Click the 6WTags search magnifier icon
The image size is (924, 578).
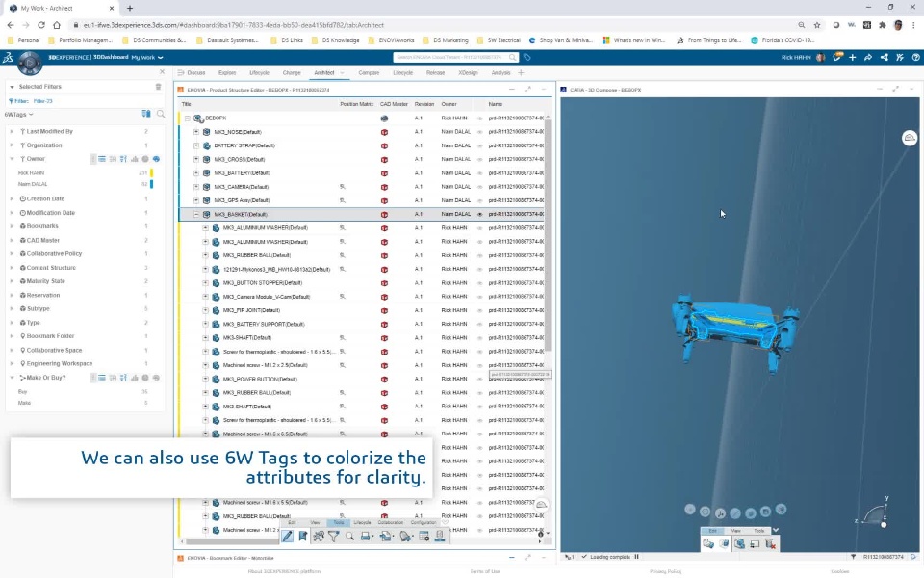[x=161, y=114]
